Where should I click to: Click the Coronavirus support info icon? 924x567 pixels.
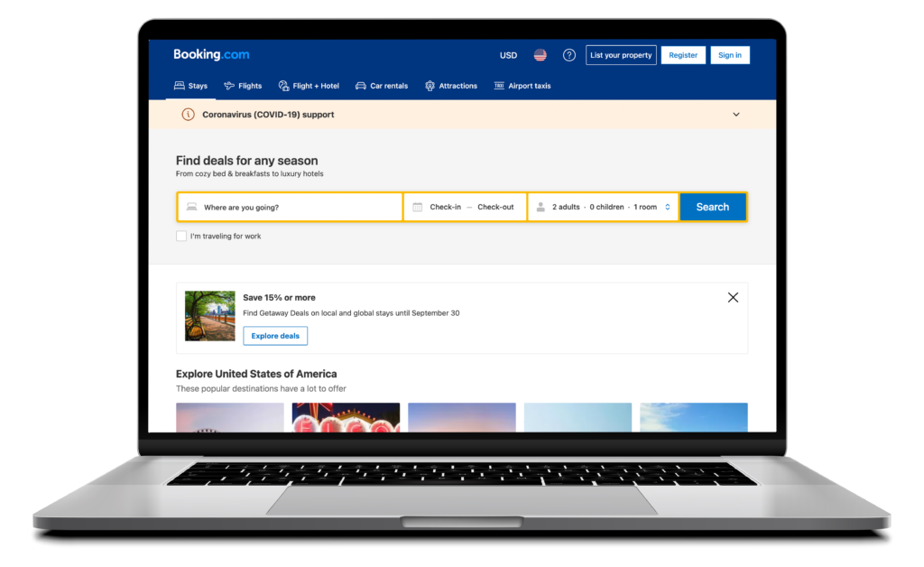coord(188,115)
